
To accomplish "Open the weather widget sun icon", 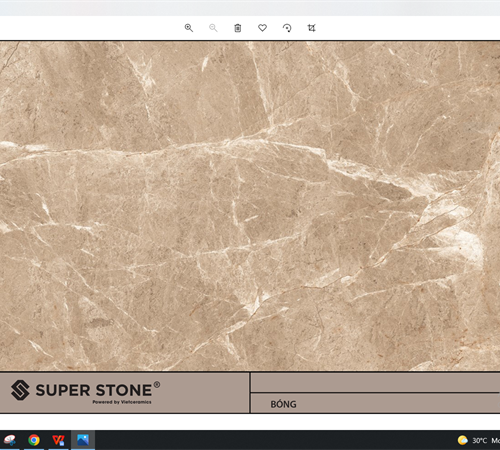I will click(463, 440).
